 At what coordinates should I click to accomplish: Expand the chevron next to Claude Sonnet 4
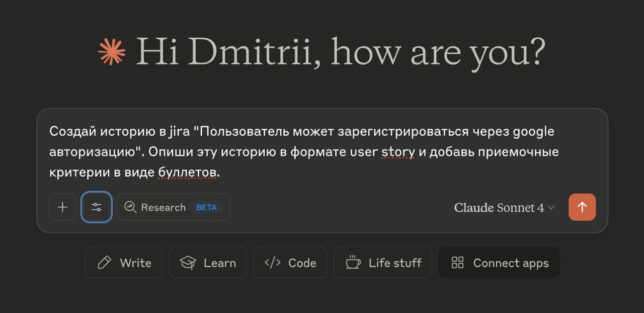(x=551, y=208)
